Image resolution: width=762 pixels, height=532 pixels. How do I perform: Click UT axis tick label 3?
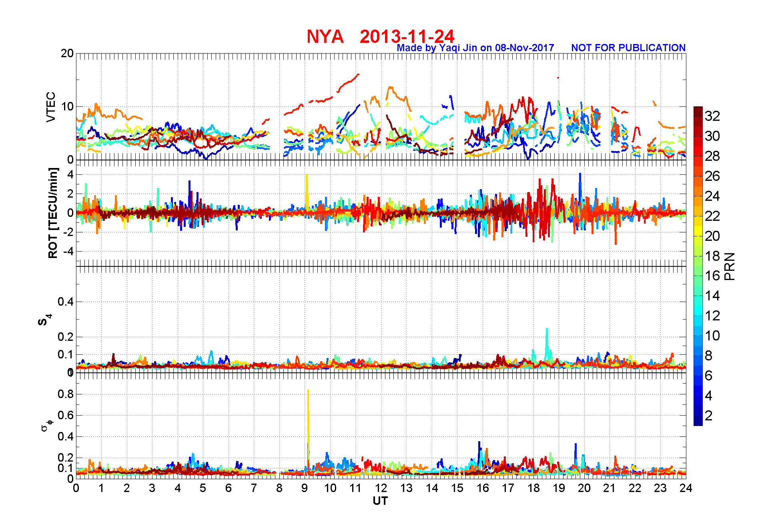(152, 488)
